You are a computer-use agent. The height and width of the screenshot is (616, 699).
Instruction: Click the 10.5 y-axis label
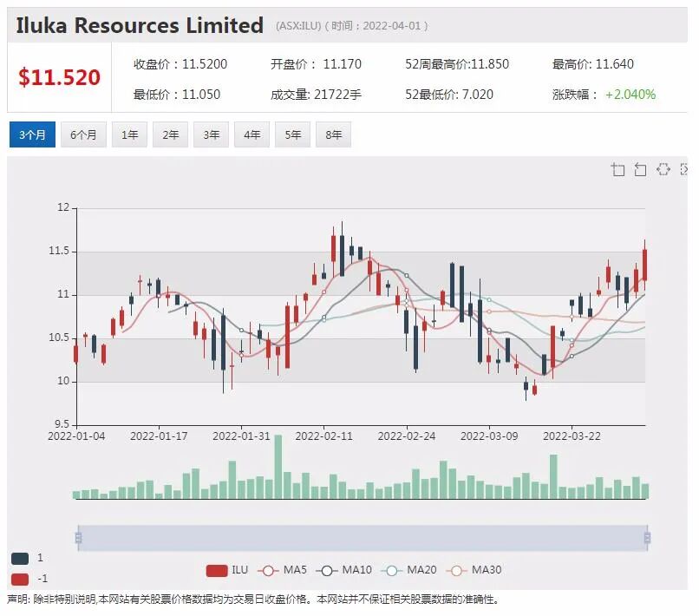pyautogui.click(x=59, y=337)
